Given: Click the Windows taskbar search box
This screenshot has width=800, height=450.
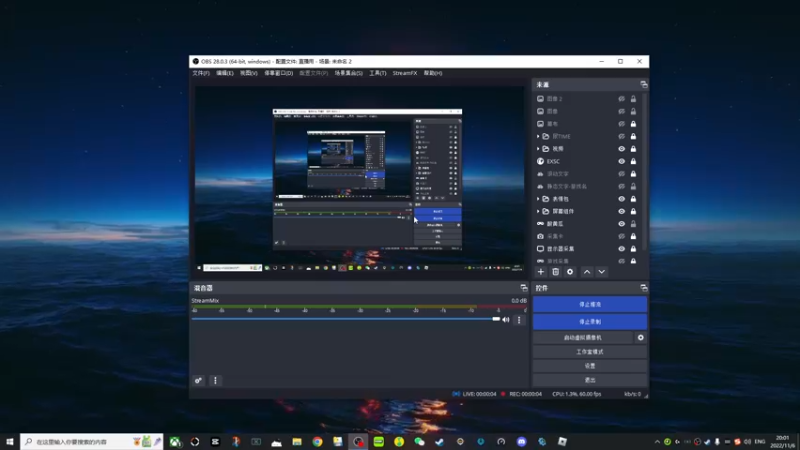Looking at the screenshot, I should (x=92, y=442).
